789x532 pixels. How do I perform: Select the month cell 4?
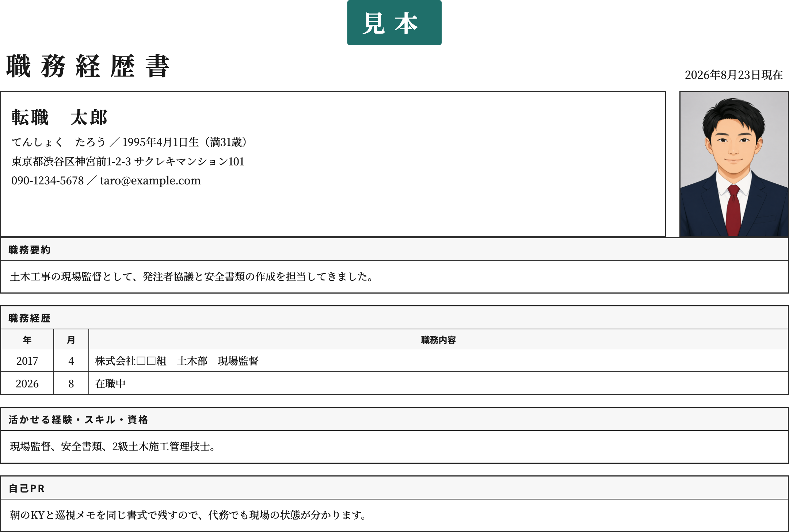71,361
